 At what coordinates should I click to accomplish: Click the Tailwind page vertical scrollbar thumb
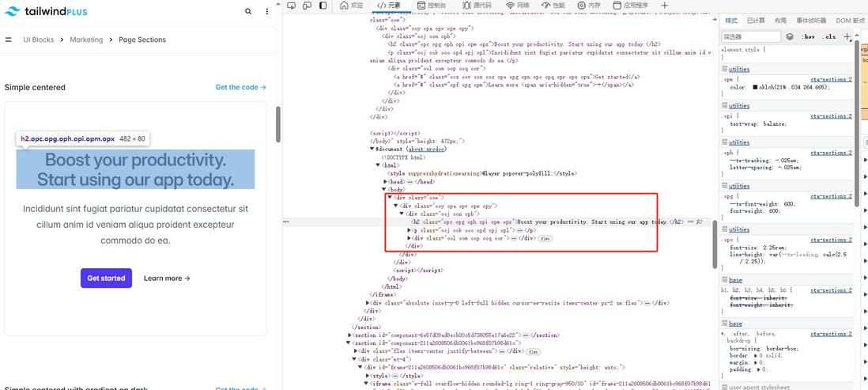[278, 124]
